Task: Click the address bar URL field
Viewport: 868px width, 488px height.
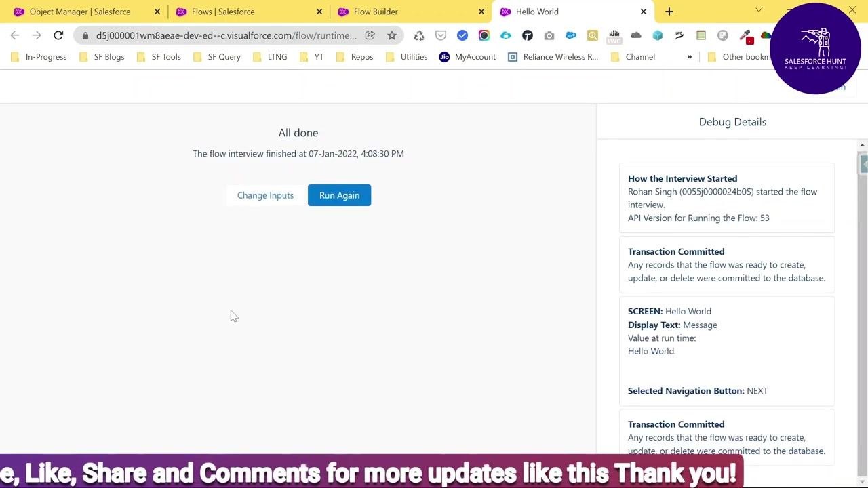Action: [226, 35]
